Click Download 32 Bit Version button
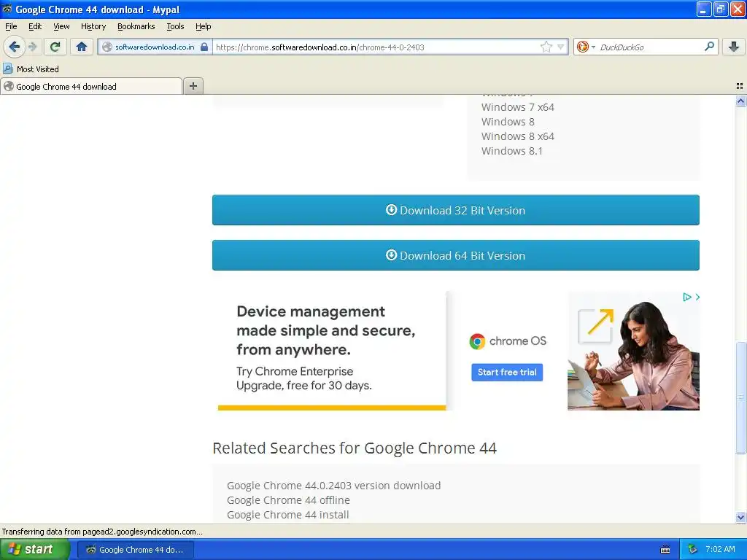This screenshot has width=747, height=560. [x=455, y=210]
